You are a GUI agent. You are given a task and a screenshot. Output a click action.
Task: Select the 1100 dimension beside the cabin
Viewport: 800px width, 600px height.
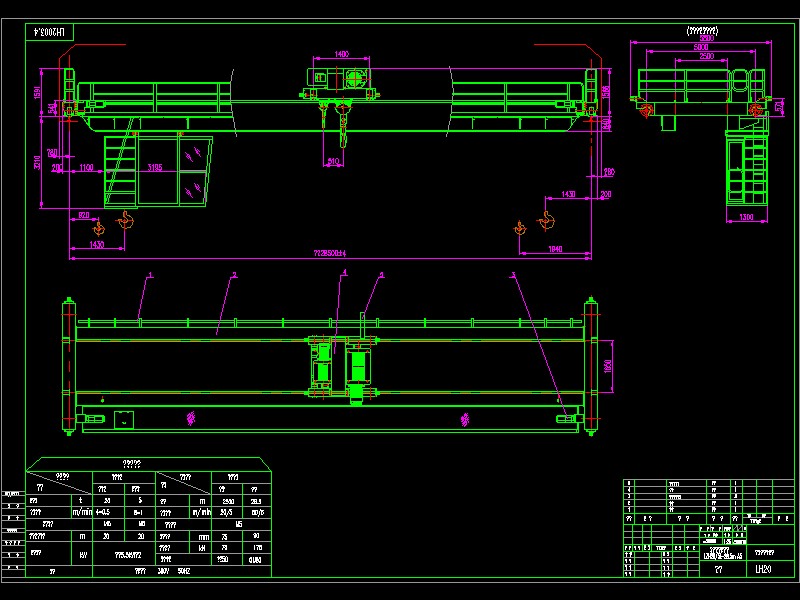tap(87, 167)
